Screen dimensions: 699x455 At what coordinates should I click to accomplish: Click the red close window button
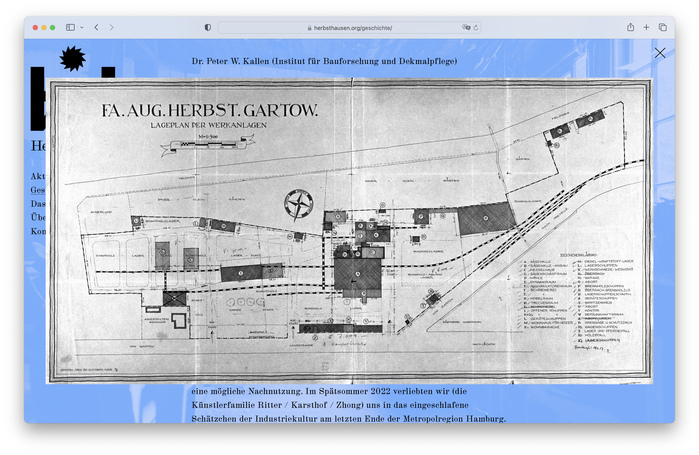click(35, 28)
